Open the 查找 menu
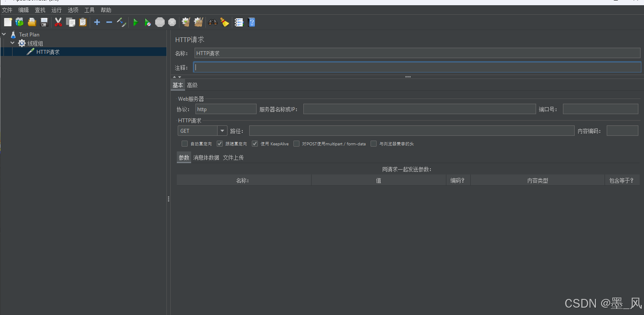The height and width of the screenshot is (315, 644). click(40, 10)
